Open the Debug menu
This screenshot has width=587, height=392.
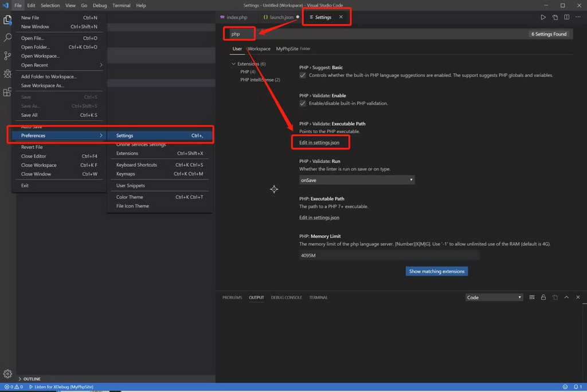(100, 5)
